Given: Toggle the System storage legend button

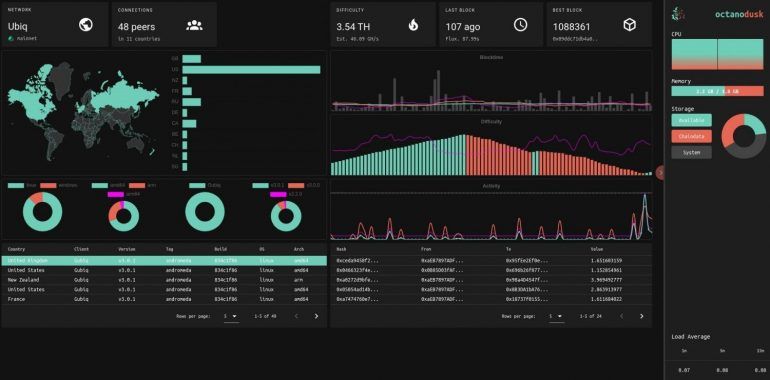Looking at the screenshot, I should pos(691,152).
